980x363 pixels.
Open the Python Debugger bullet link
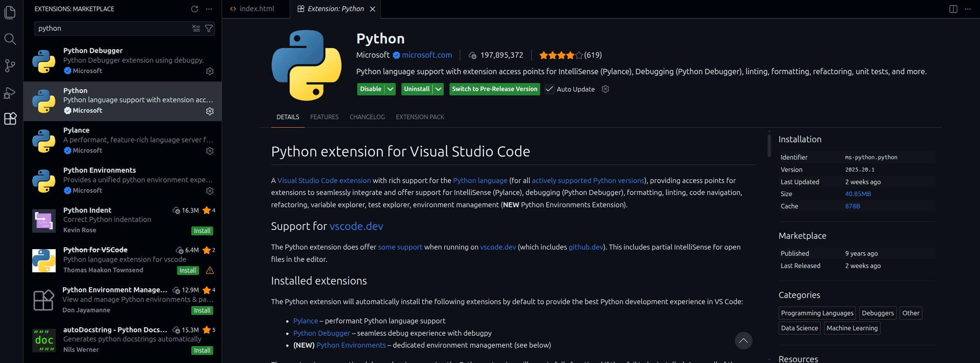tap(322, 333)
